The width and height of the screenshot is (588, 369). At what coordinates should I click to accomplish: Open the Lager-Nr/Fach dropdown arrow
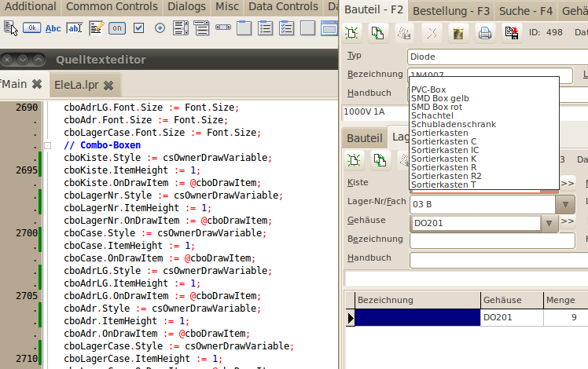click(564, 205)
